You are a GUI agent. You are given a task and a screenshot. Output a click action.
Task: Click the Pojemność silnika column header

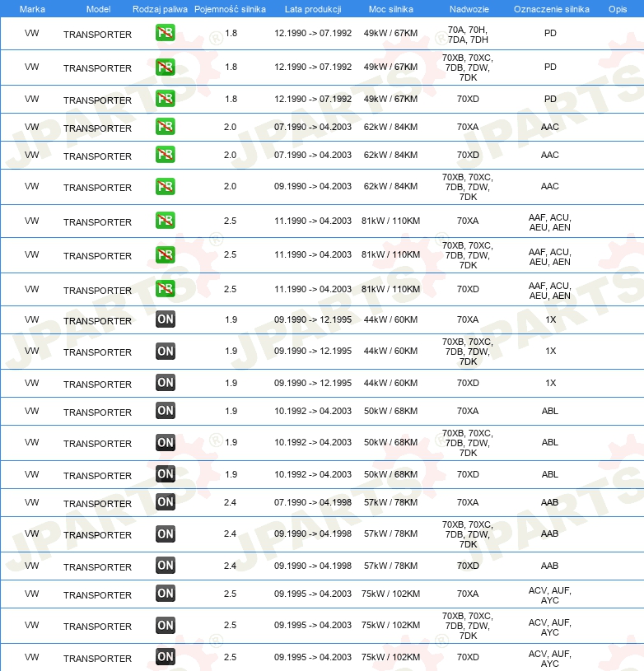point(230,9)
